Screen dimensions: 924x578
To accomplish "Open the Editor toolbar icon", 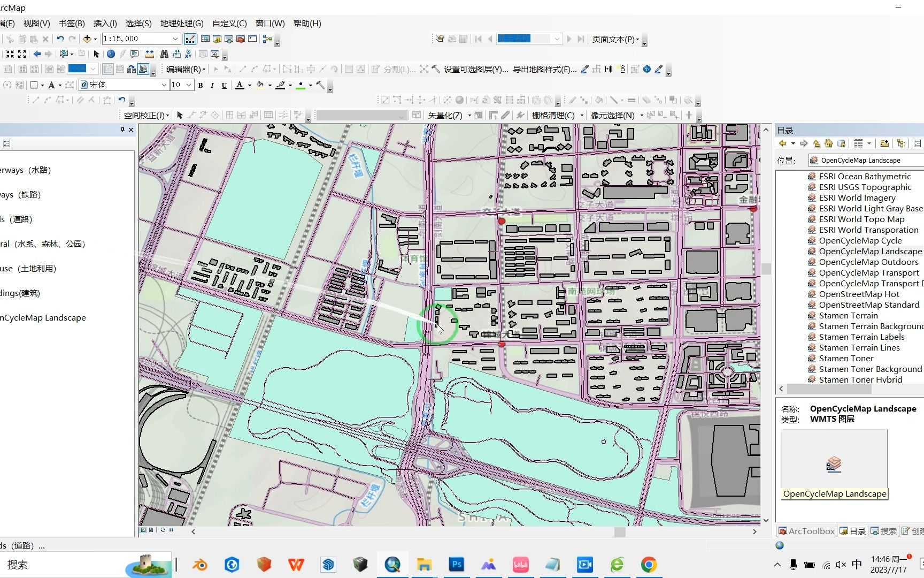I will (190, 39).
